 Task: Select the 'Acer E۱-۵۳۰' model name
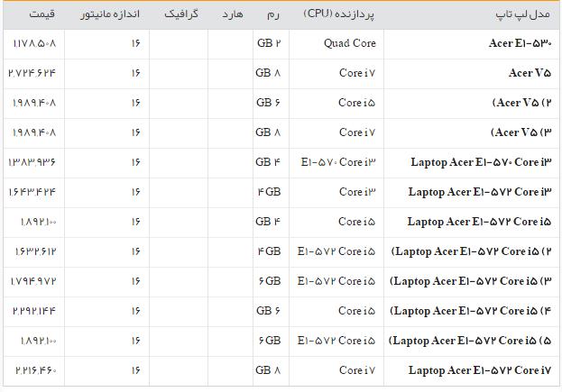tap(520, 43)
